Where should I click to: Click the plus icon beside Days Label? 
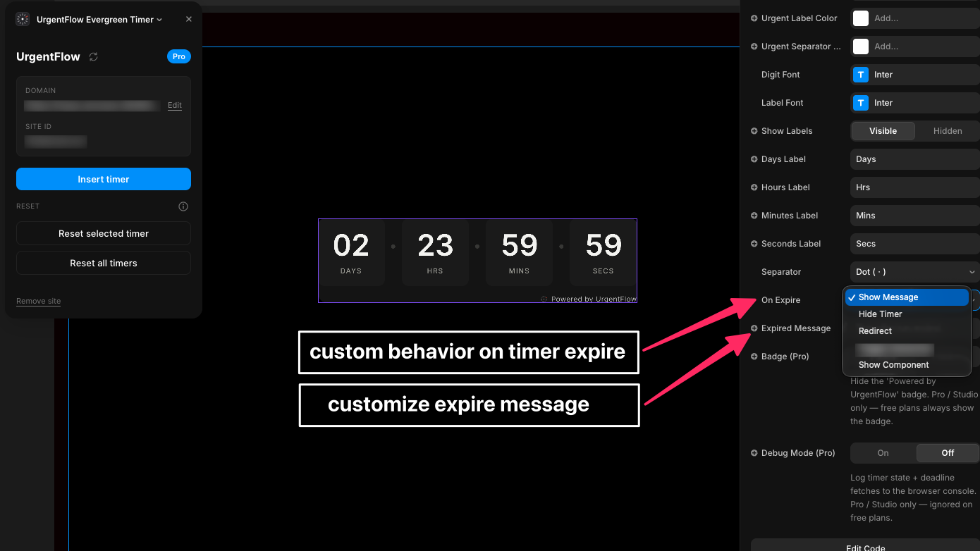pyautogui.click(x=754, y=159)
